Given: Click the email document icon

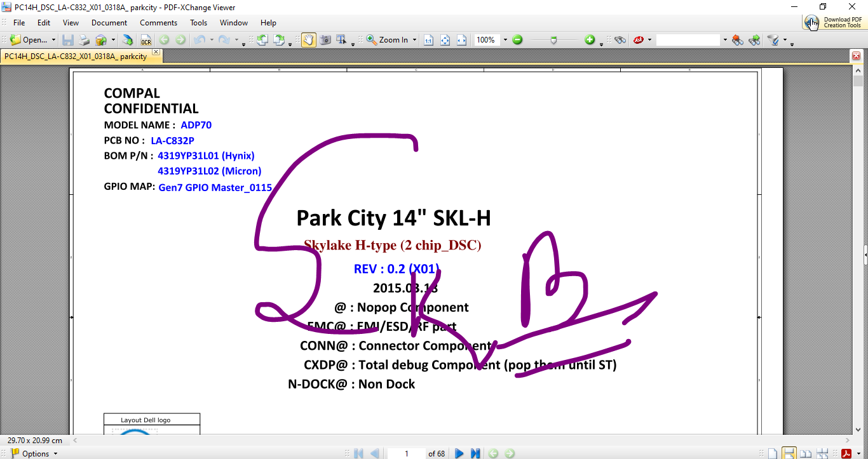Looking at the screenshot, I should pos(101,40).
